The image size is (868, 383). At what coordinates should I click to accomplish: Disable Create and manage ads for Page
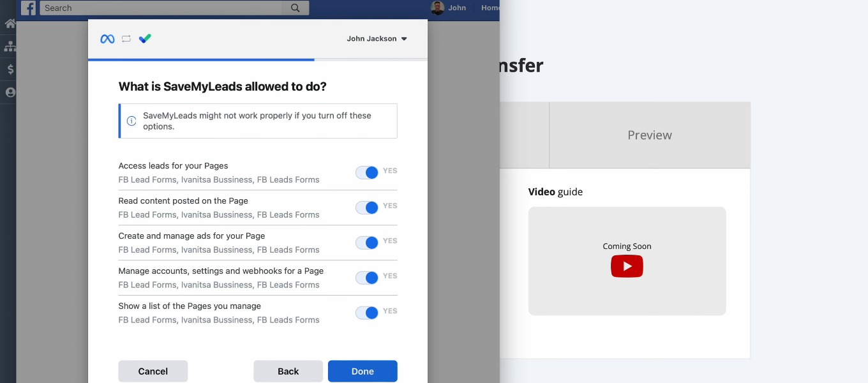[367, 243]
